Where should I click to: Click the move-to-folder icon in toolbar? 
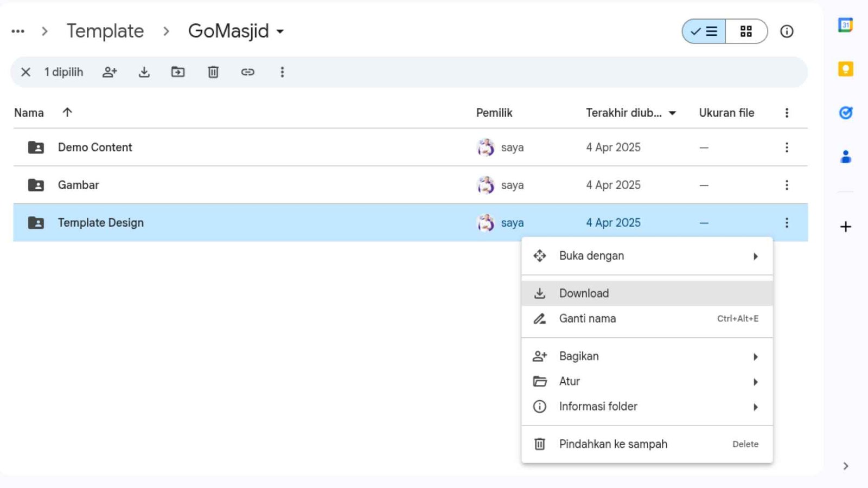[x=178, y=72]
